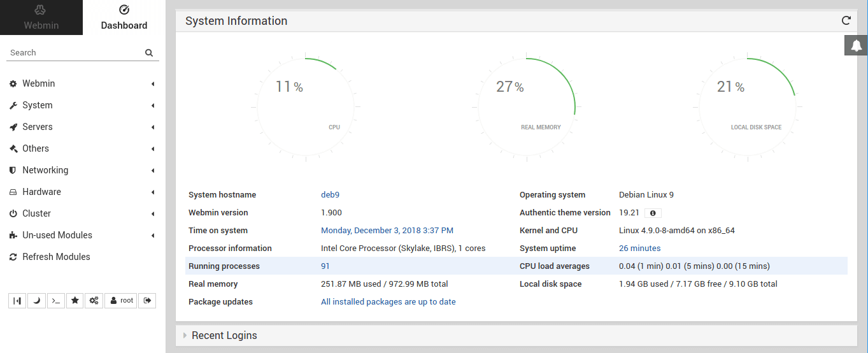The height and width of the screenshot is (353, 868).
Task: Open favorites with the star icon
Action: [x=75, y=301]
